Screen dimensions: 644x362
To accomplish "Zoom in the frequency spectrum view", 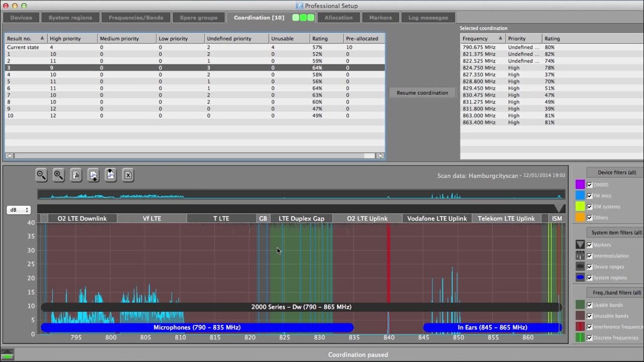I will (x=58, y=175).
